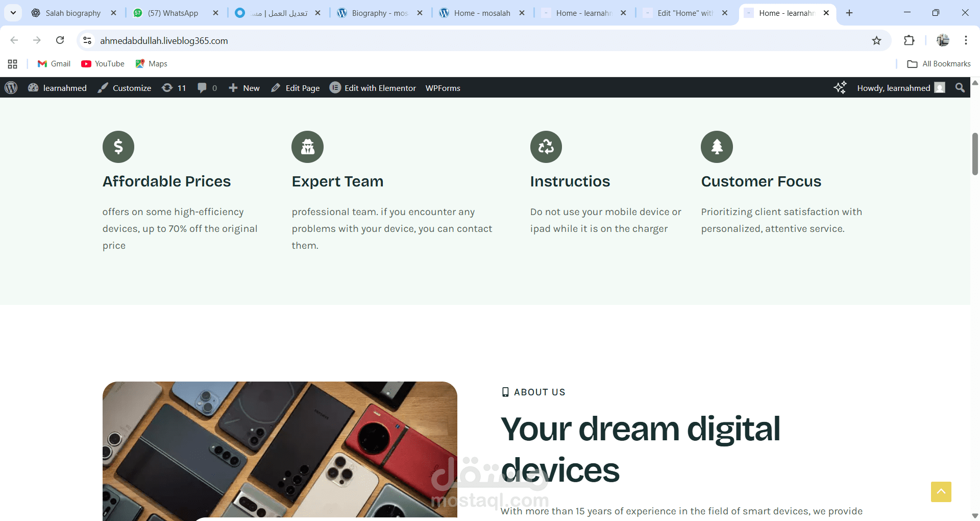Open the admin bar search magnifier
This screenshot has height=521, width=980.
point(960,88)
